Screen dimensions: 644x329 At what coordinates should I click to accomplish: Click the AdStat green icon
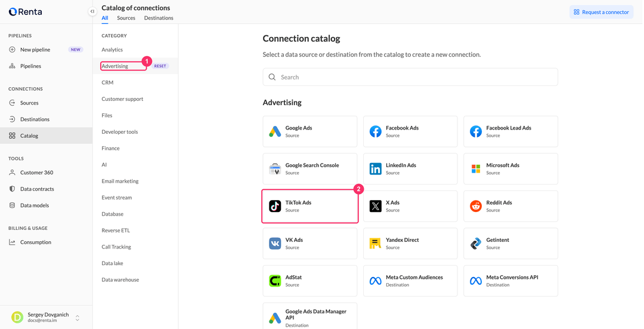point(275,281)
